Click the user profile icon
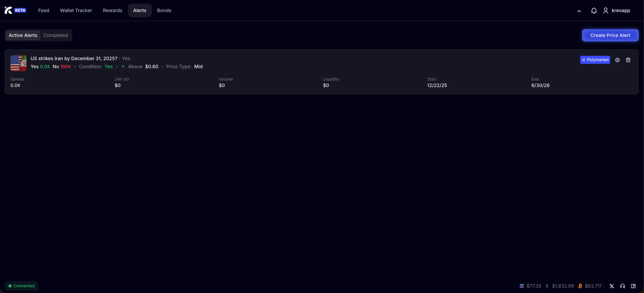This screenshot has height=293, width=644. coord(606,11)
